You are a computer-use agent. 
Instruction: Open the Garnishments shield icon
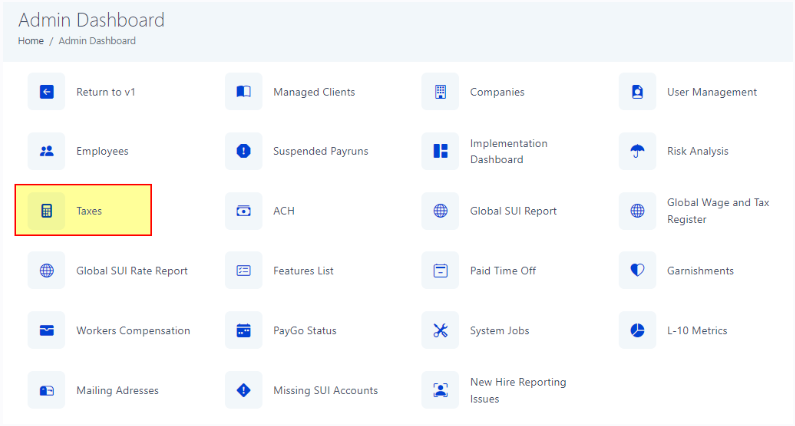tap(637, 270)
